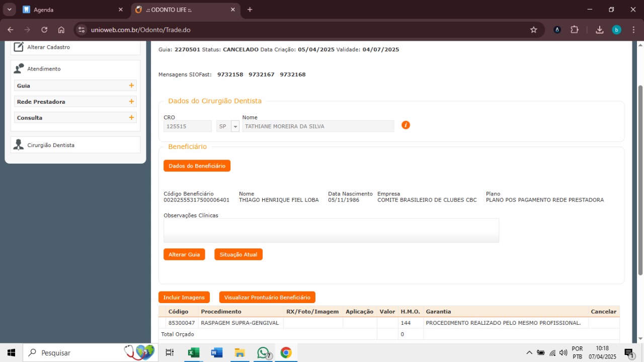Click the Dados do Beneficiário button
Viewport: 644px width, 362px height.
pyautogui.click(x=197, y=166)
